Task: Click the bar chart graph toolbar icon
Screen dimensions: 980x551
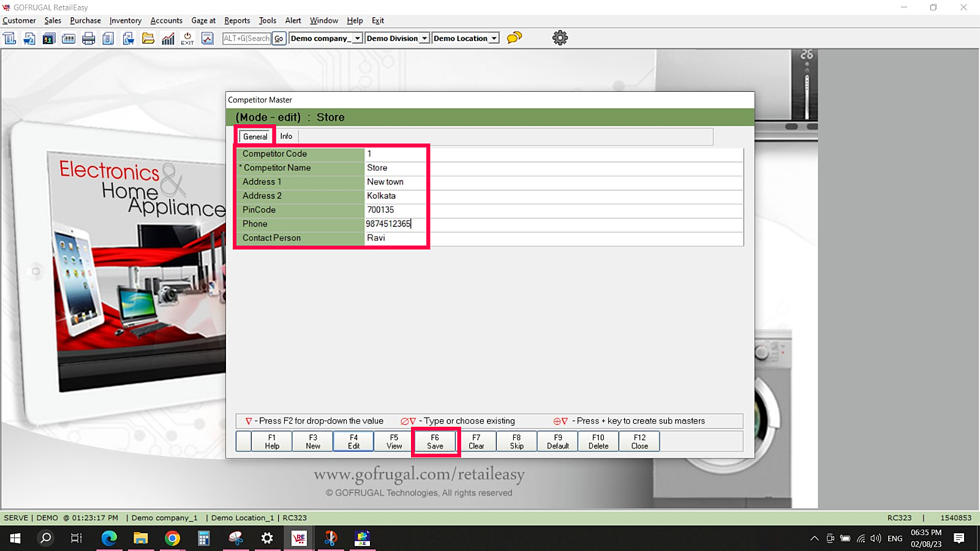Action: tap(168, 39)
